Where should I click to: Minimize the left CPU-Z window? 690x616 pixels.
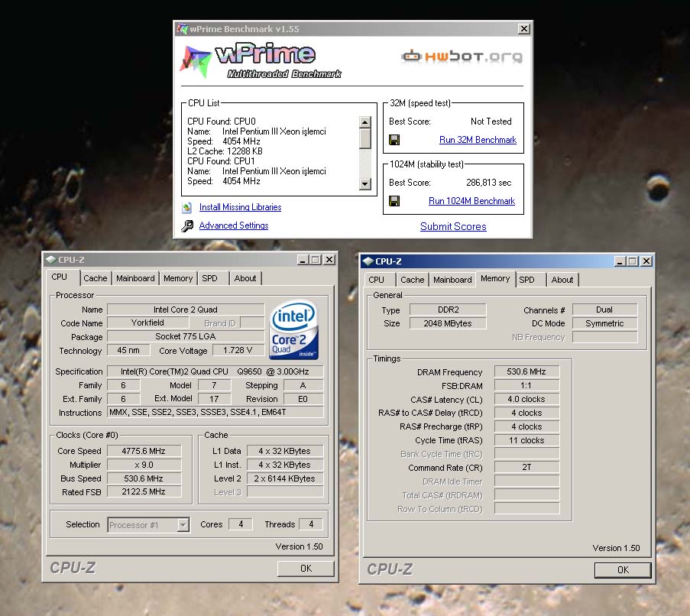pos(303,260)
